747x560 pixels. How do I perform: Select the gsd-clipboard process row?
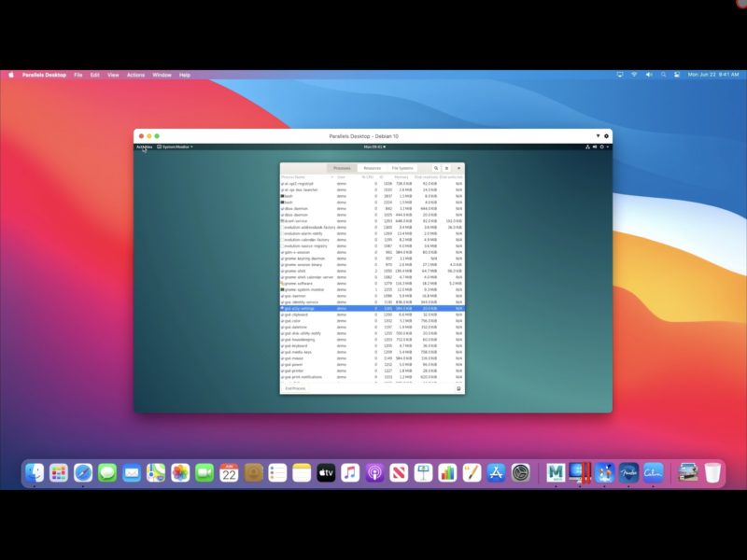372,315
